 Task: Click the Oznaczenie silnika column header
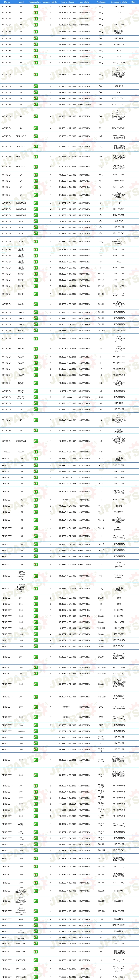(x=119, y=2)
